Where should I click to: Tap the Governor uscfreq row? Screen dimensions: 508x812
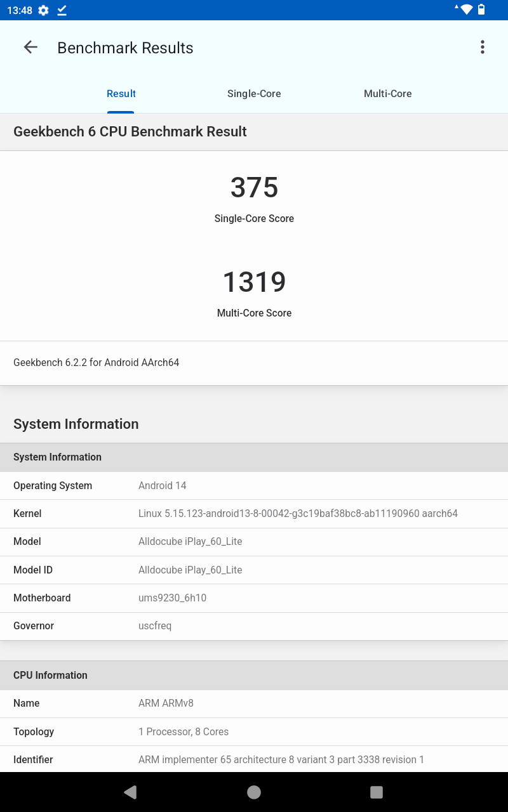[x=254, y=626]
